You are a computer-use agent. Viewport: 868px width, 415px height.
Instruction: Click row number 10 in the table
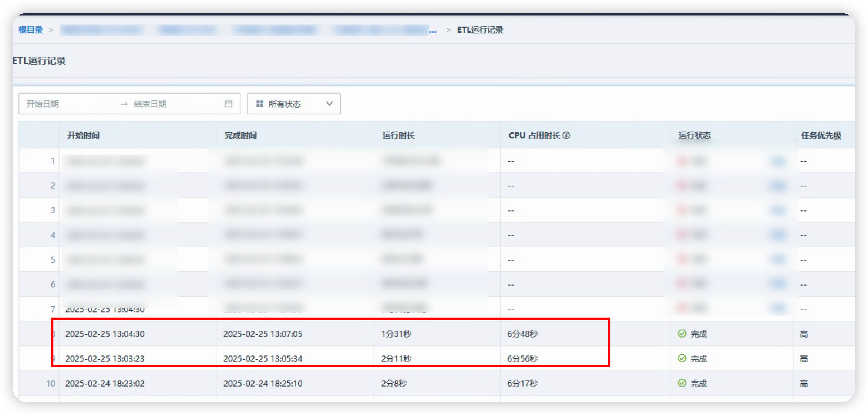(51, 384)
